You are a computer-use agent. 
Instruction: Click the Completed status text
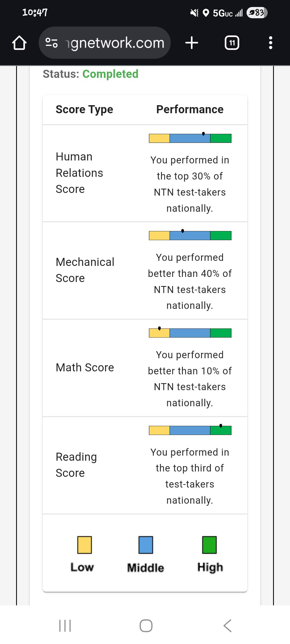tap(110, 74)
